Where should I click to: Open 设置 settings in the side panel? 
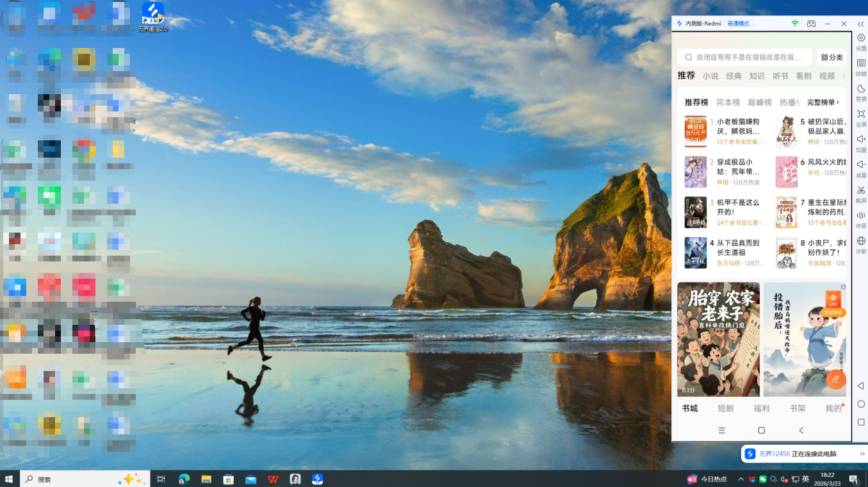pyautogui.click(x=861, y=38)
